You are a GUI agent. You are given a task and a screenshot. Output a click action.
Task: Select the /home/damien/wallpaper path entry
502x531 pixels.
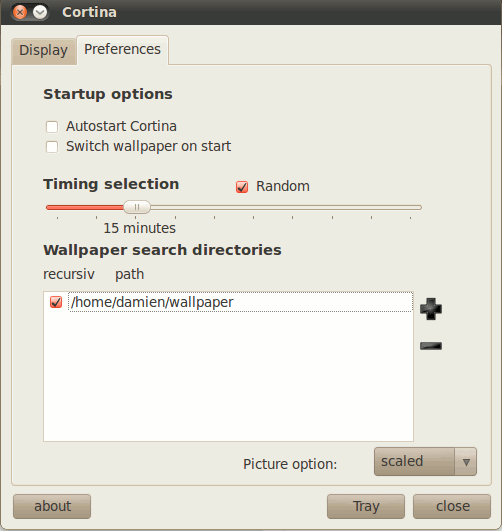pos(240,302)
